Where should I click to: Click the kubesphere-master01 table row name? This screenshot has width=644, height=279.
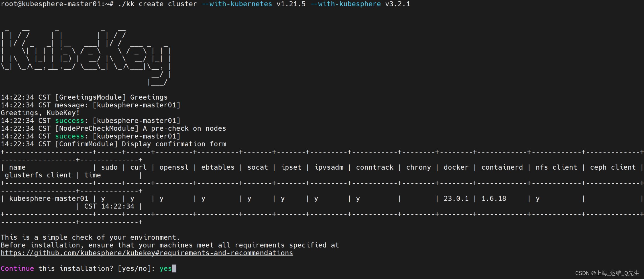pos(49,198)
